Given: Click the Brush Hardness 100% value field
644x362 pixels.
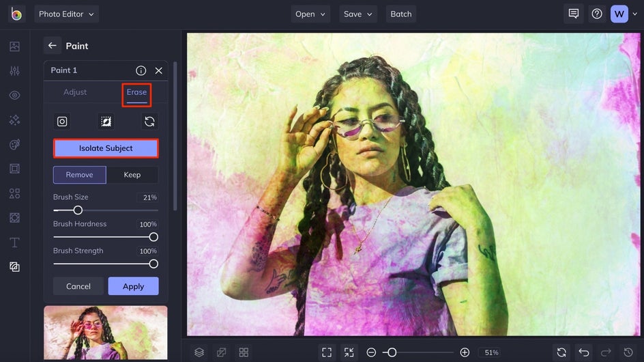Looking at the screenshot, I should pyautogui.click(x=148, y=224).
